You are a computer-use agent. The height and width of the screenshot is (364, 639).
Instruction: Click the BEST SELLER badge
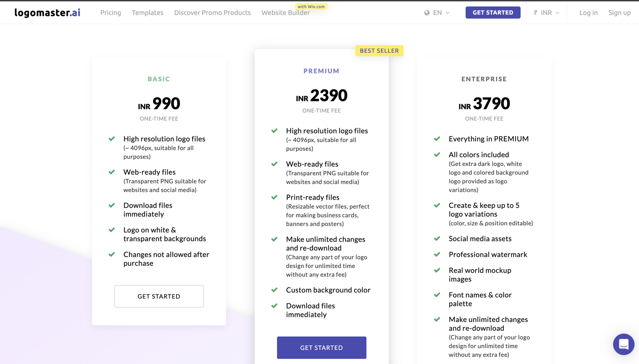tap(379, 51)
